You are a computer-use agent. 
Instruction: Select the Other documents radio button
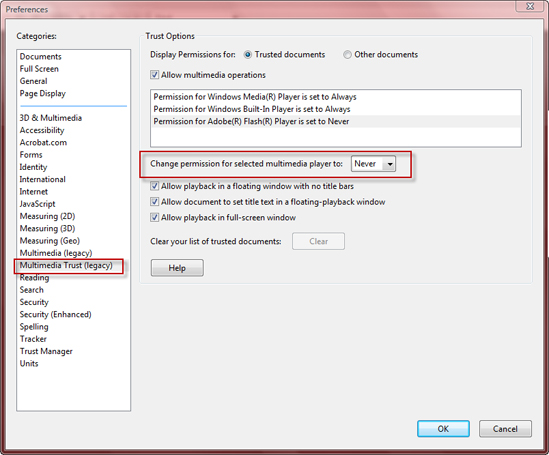click(347, 55)
